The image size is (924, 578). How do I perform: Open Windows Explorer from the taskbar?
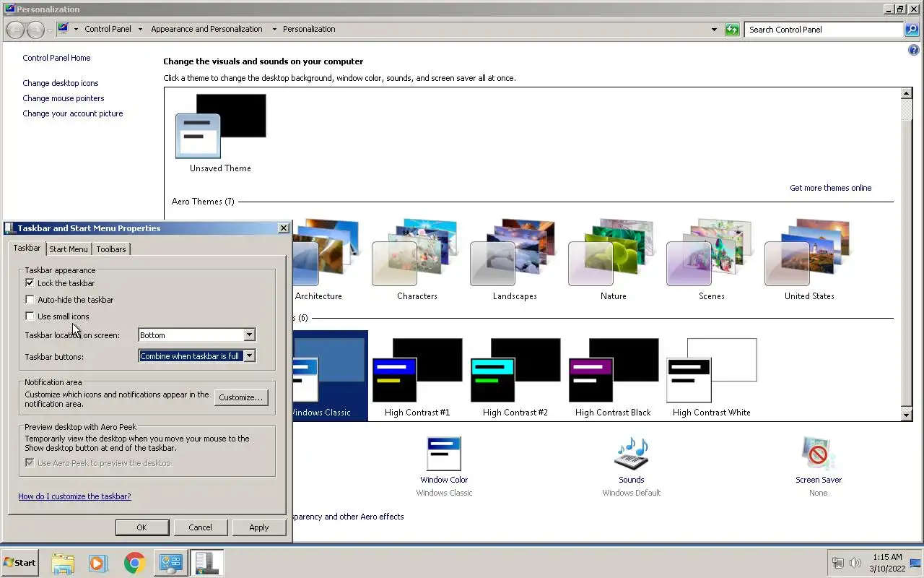(63, 563)
